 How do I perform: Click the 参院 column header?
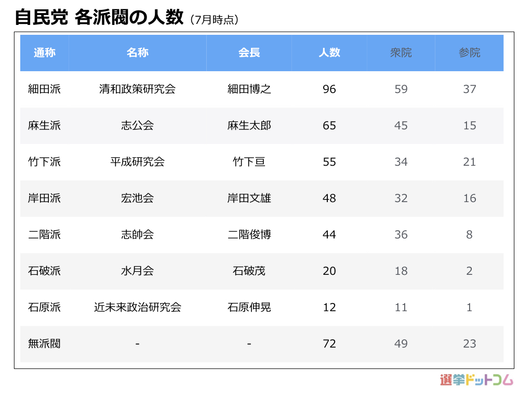tap(469, 52)
